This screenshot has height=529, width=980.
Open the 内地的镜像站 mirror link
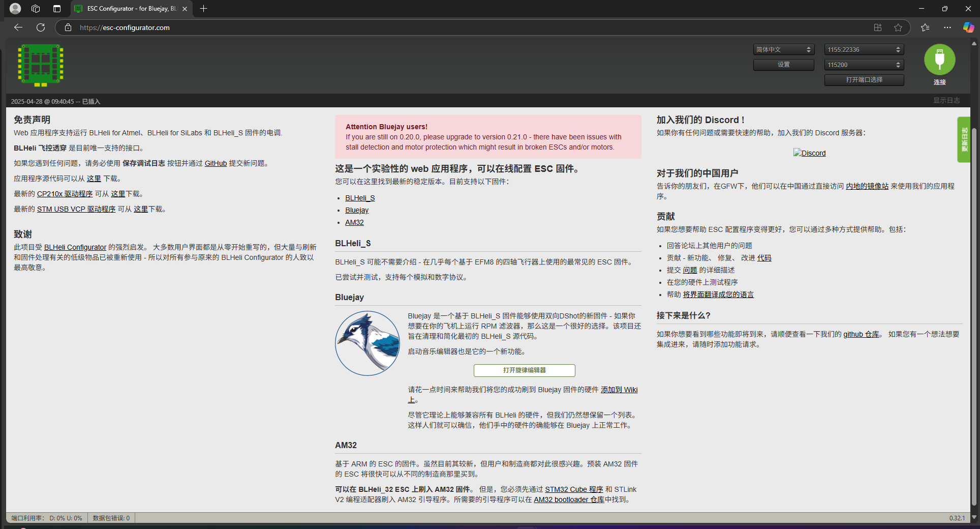[867, 186]
